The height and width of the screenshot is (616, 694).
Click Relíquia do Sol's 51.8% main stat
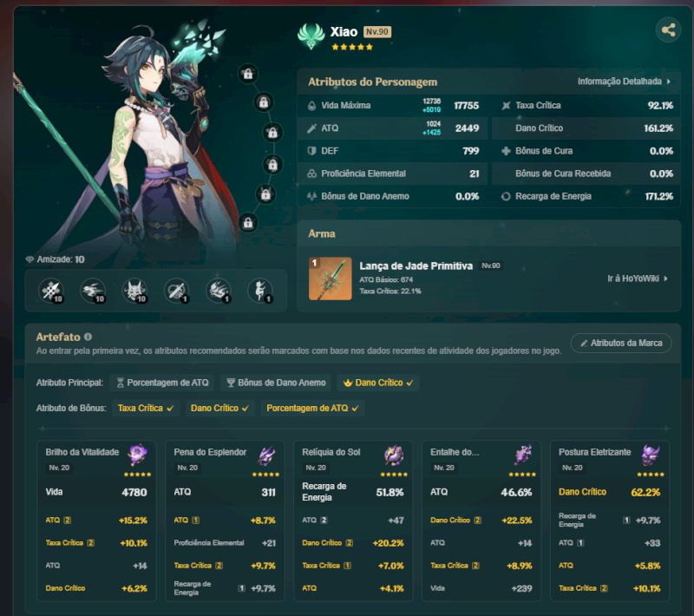390,492
